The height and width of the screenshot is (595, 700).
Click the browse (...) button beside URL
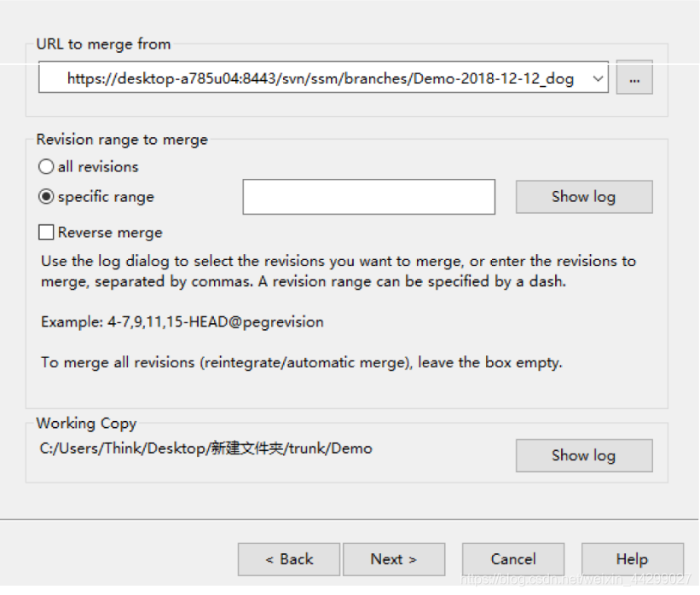pos(634,78)
